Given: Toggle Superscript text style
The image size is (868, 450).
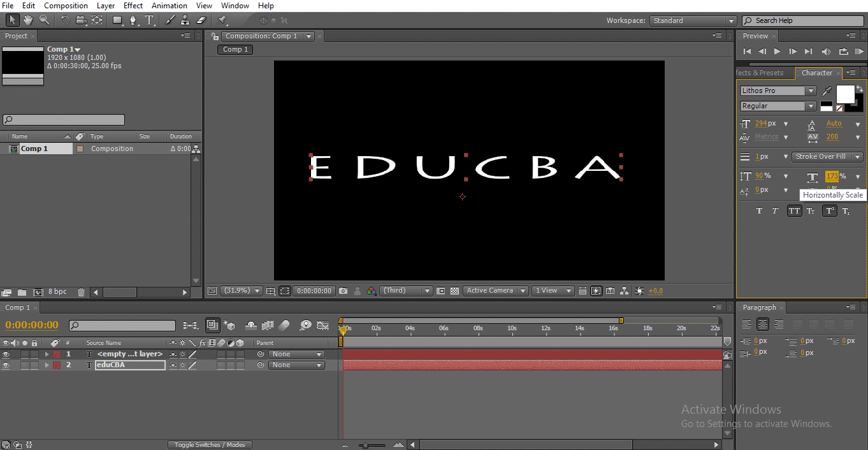Looking at the screenshot, I should [829, 211].
